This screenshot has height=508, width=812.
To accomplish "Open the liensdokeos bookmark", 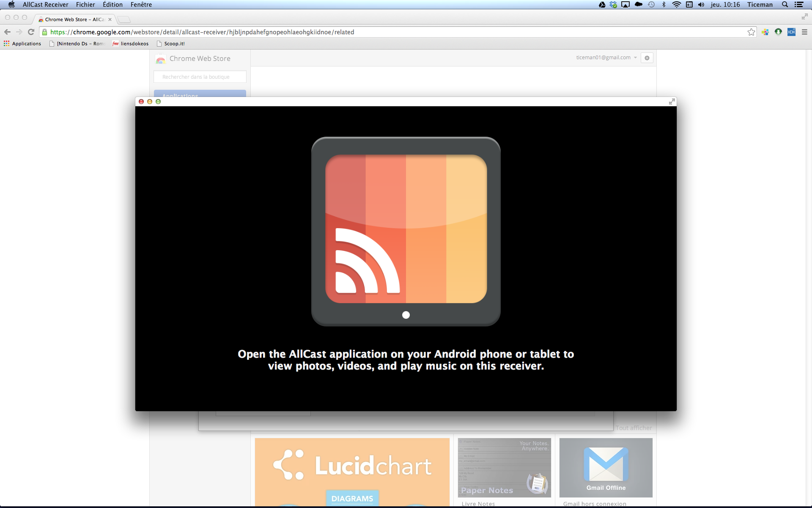I will pos(131,44).
